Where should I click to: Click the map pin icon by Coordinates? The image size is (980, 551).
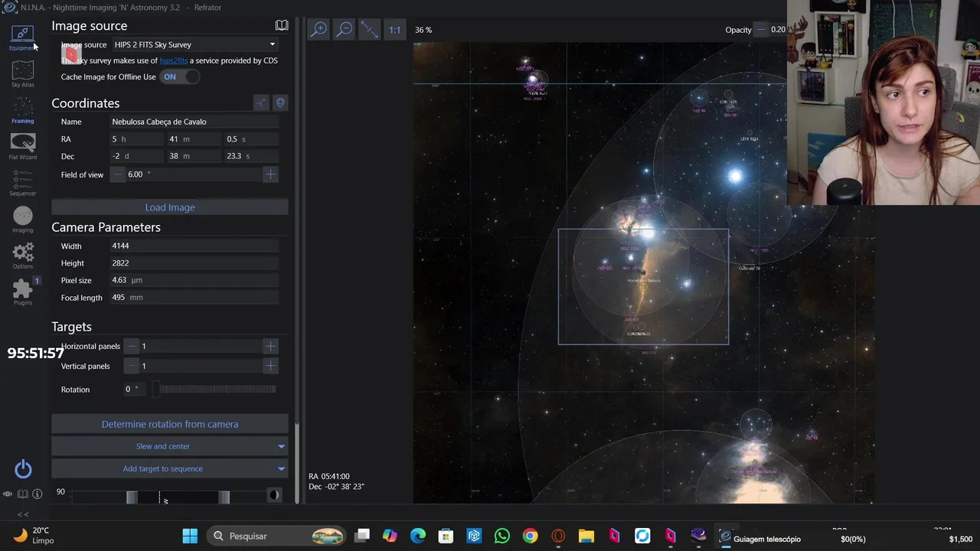[x=280, y=103]
